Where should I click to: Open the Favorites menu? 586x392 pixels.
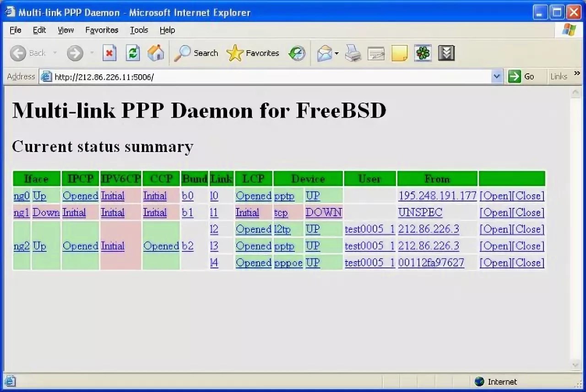pos(102,30)
